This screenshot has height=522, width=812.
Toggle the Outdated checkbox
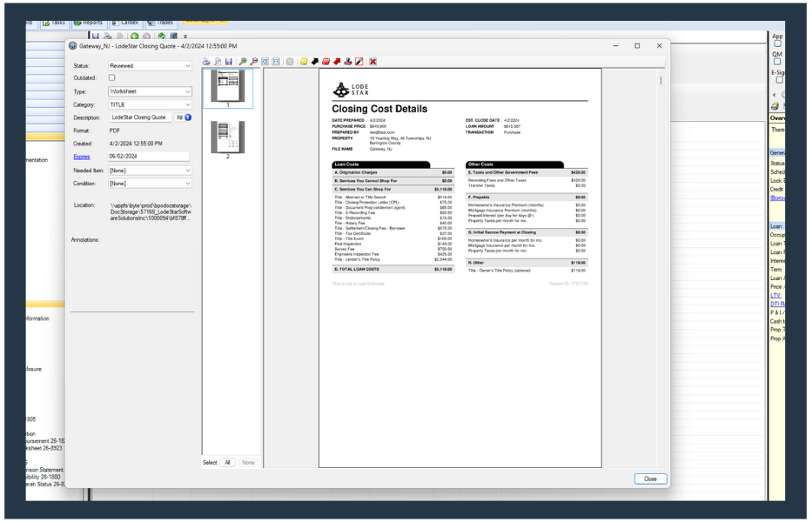point(112,77)
